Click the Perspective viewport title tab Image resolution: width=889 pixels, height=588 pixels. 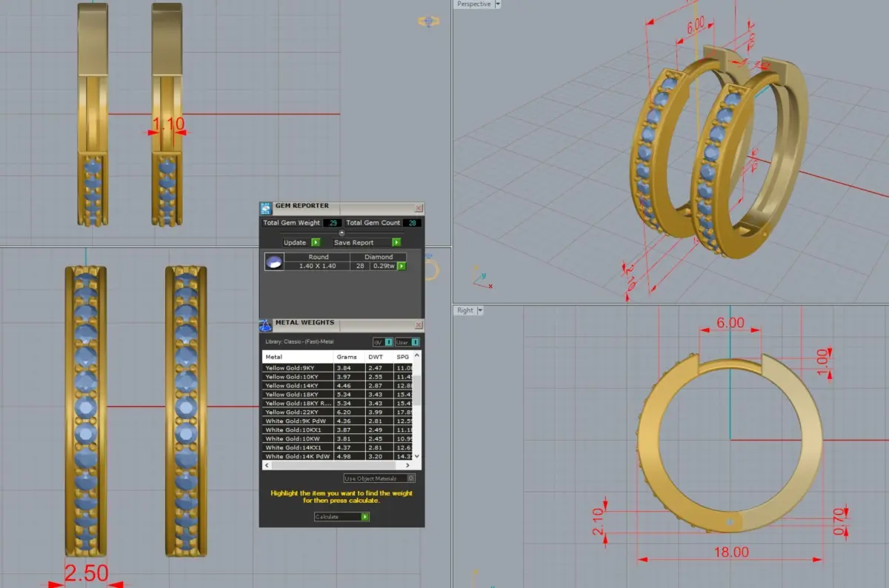pyautogui.click(x=474, y=4)
